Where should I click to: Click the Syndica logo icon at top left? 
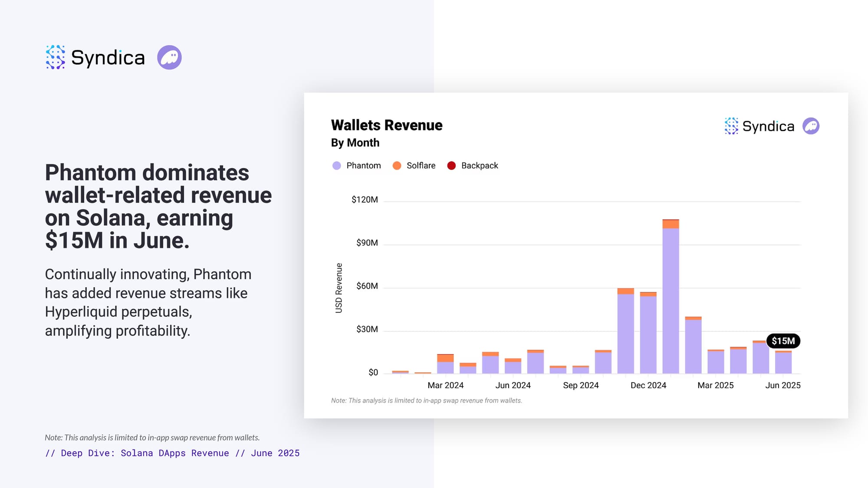click(x=55, y=57)
